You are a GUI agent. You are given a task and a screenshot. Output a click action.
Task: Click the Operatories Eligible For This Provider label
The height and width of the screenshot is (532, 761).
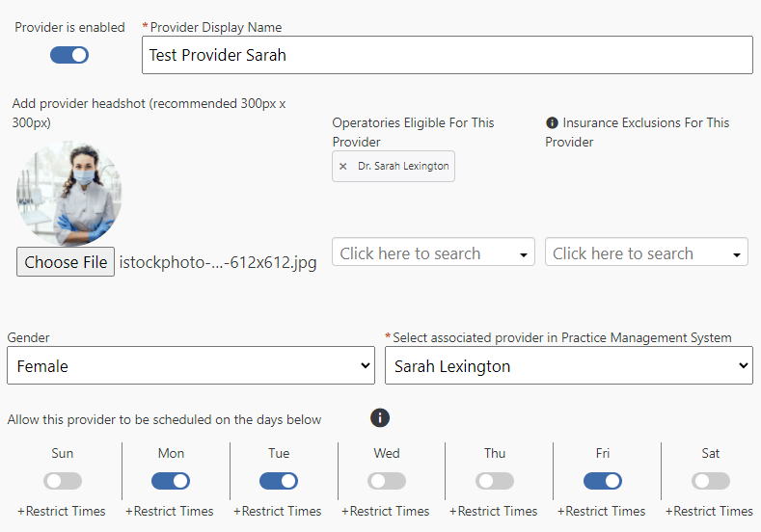[x=413, y=132]
